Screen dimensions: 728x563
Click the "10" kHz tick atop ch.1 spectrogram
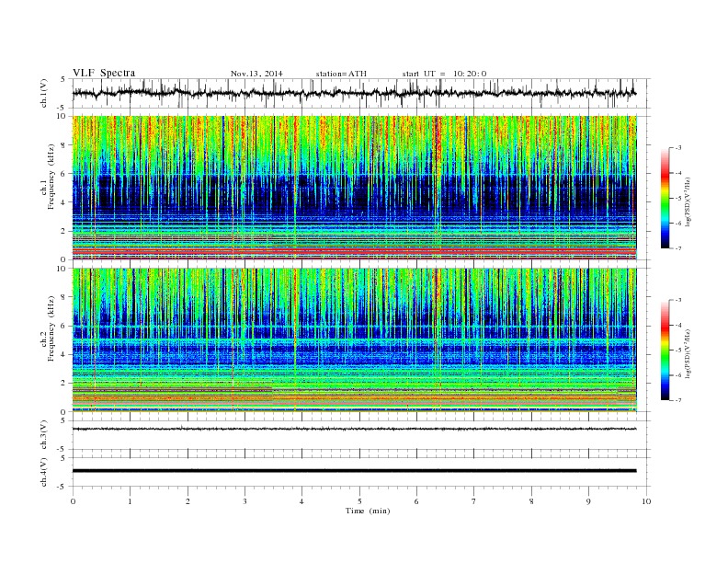pos(62,116)
